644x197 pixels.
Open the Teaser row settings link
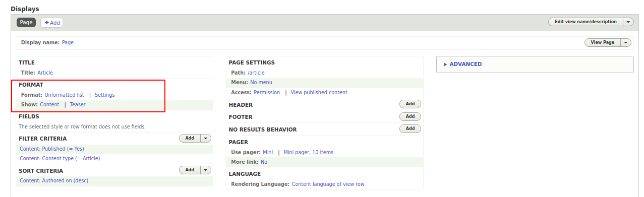(x=78, y=104)
